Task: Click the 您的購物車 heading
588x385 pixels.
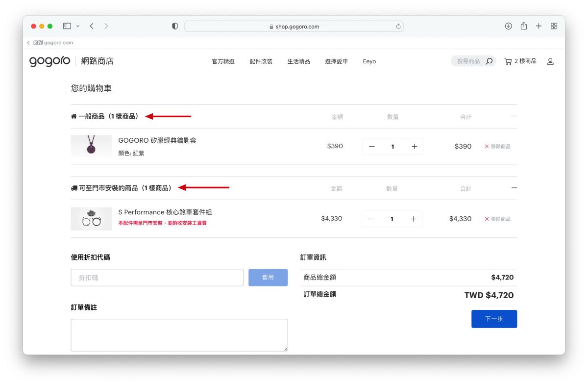Action: (x=91, y=88)
